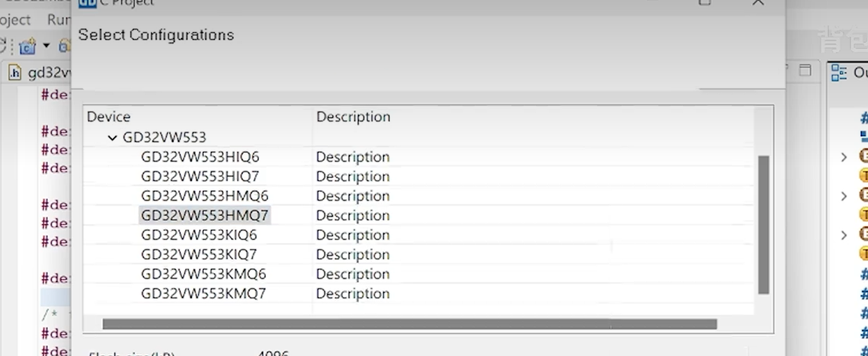Click the Device column header
Screen dimensions: 868x356
click(x=108, y=117)
